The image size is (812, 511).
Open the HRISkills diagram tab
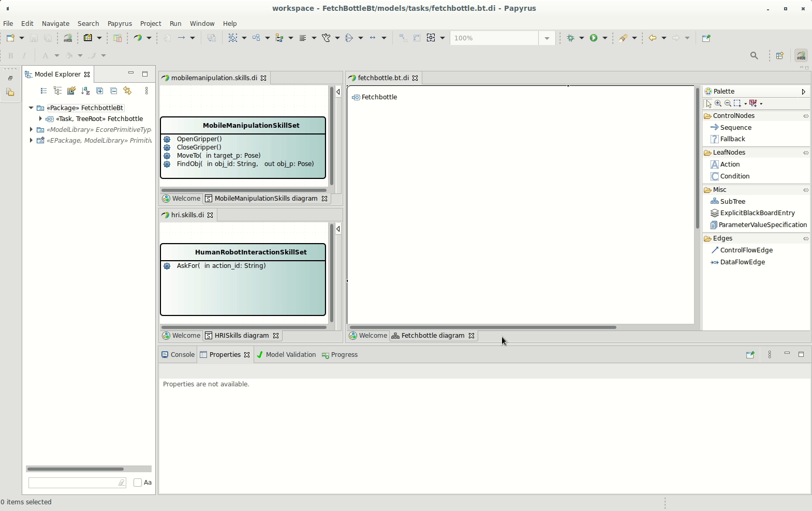coord(241,336)
